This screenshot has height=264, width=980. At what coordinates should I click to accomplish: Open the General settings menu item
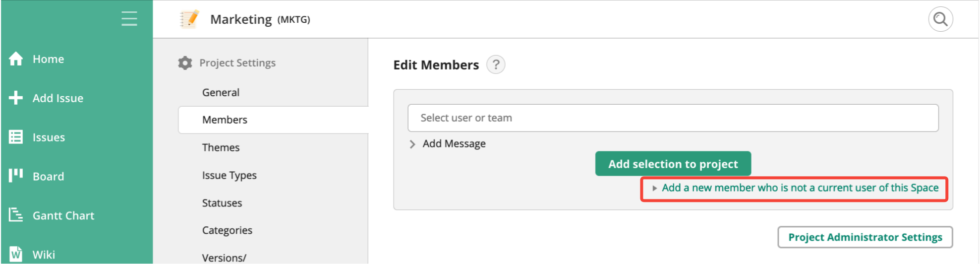point(221,92)
